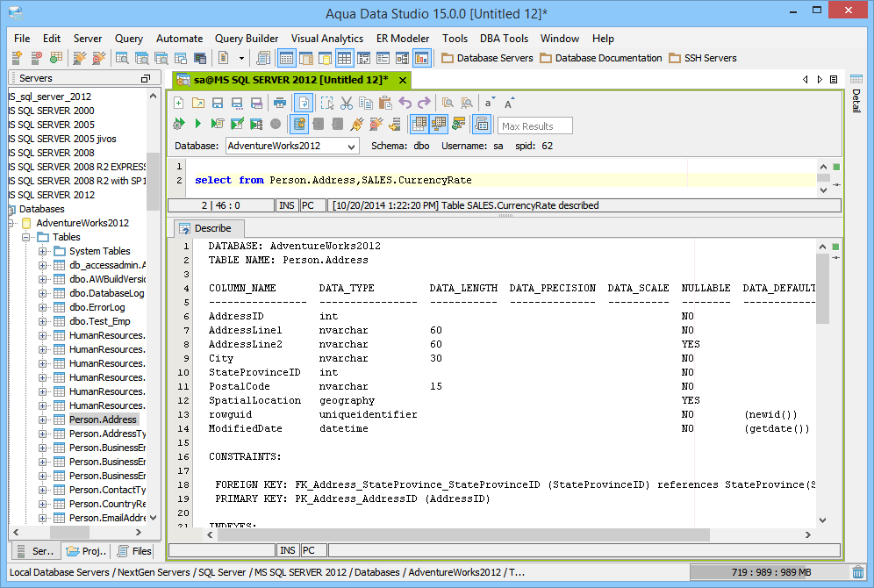Click the Print icon in editor toolbar
The width and height of the screenshot is (874, 588).
coord(280,103)
